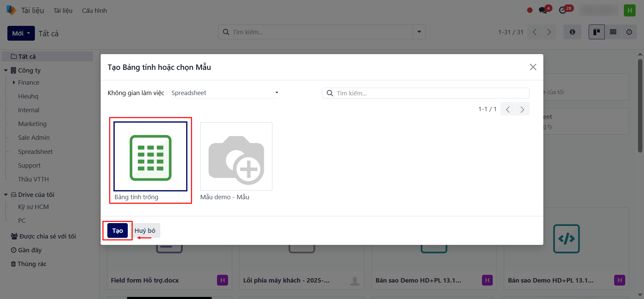Click the template search field in dialog
Image resolution: width=644 pixels, height=299 pixels.
pyautogui.click(x=429, y=93)
